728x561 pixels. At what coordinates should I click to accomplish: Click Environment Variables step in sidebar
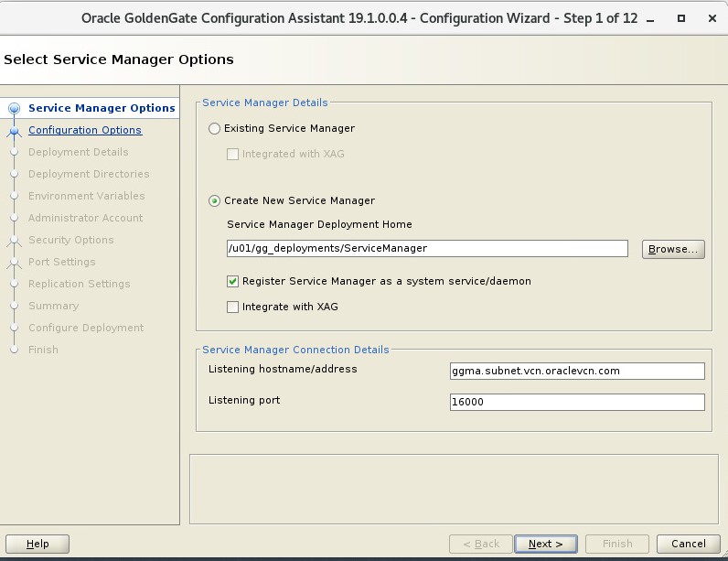[x=86, y=196]
